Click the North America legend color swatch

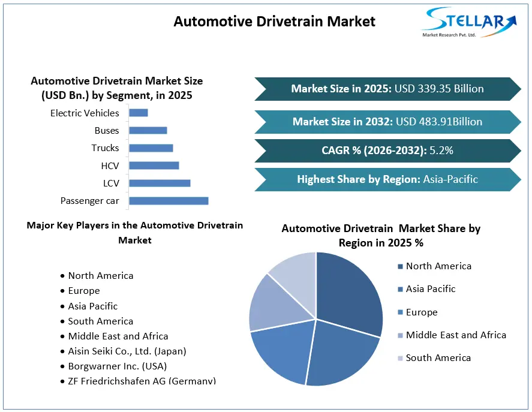pyautogui.click(x=401, y=266)
